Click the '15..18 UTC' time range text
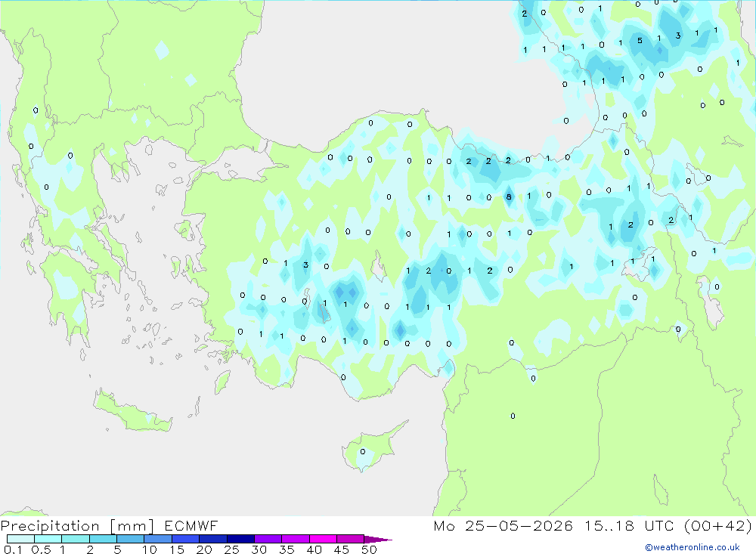Viewport: 756px width, 554px height. tap(628, 525)
